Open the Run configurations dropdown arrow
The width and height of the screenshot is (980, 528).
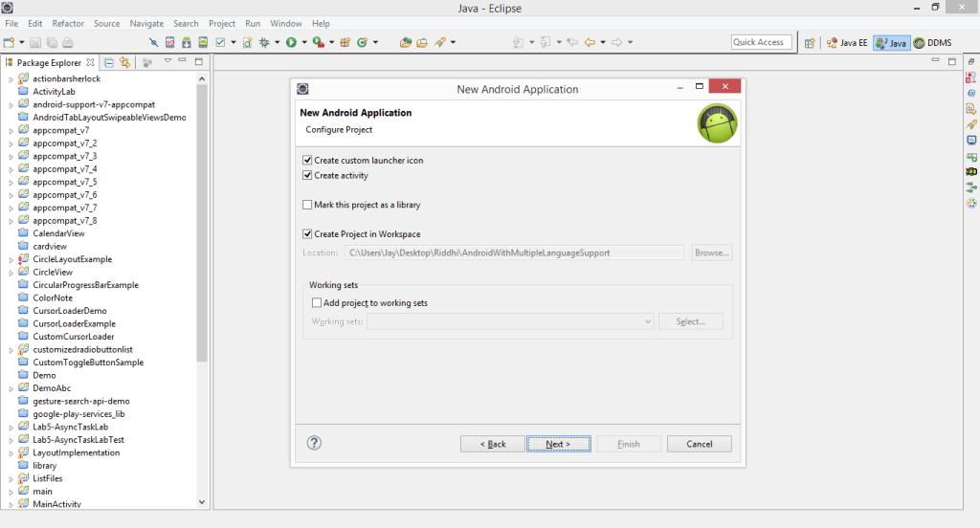click(x=304, y=42)
